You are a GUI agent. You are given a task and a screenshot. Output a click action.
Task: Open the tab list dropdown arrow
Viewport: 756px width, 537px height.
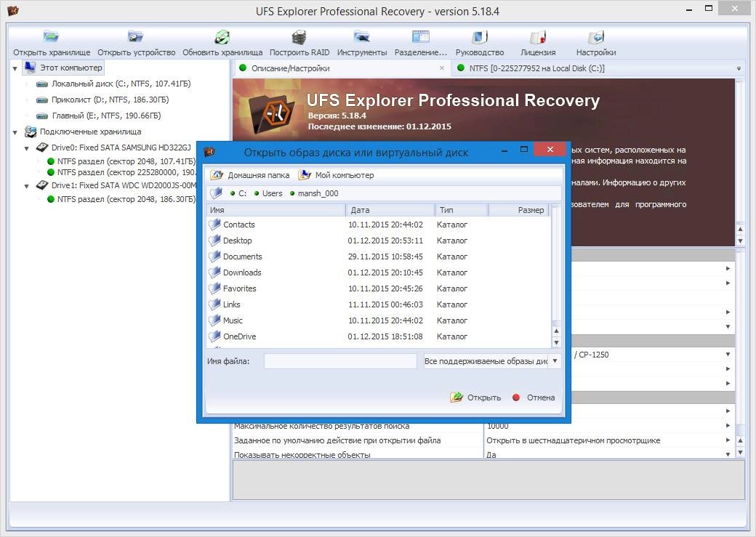point(739,68)
